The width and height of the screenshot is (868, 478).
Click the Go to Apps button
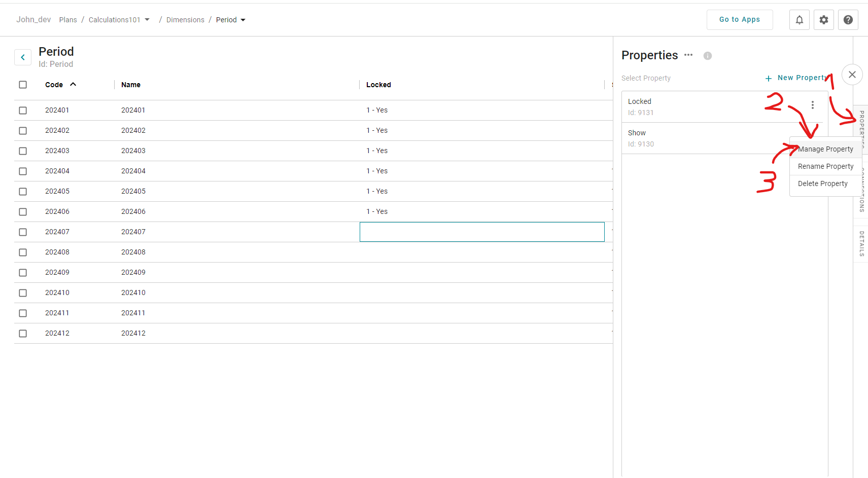click(739, 20)
